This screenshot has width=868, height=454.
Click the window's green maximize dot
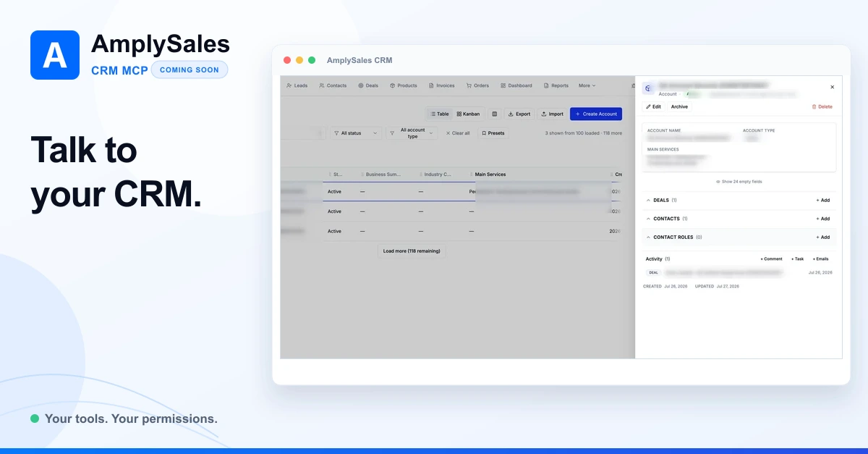pyautogui.click(x=312, y=60)
